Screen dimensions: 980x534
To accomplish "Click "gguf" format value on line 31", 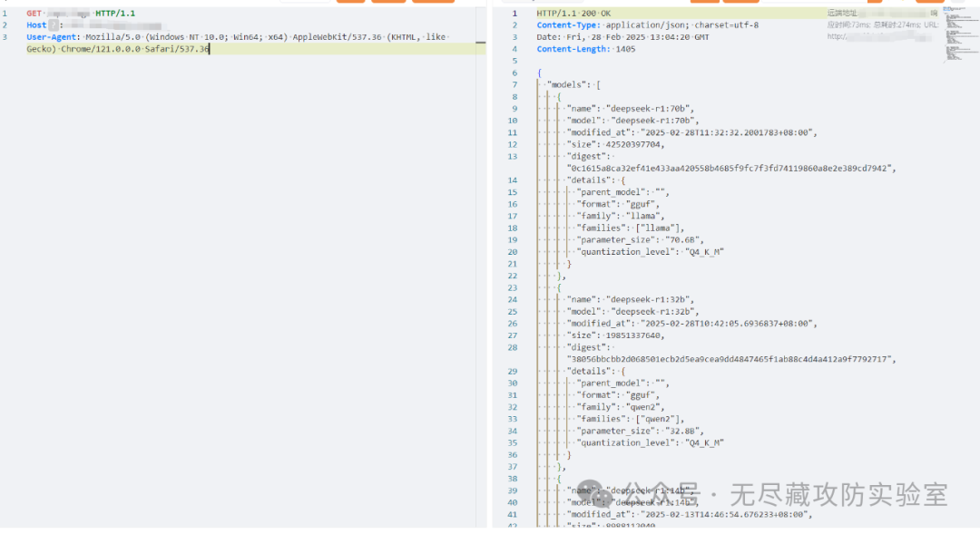I will click(x=641, y=395).
